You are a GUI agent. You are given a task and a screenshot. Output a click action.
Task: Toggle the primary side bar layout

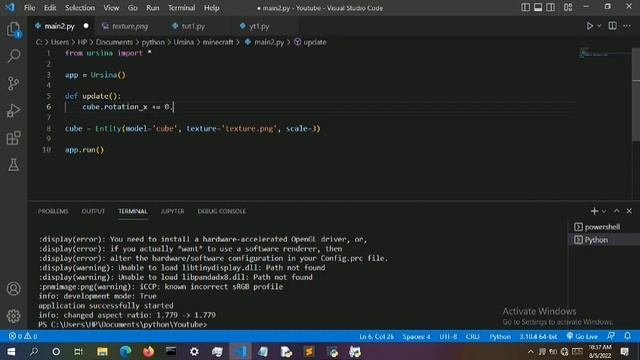point(525,7)
